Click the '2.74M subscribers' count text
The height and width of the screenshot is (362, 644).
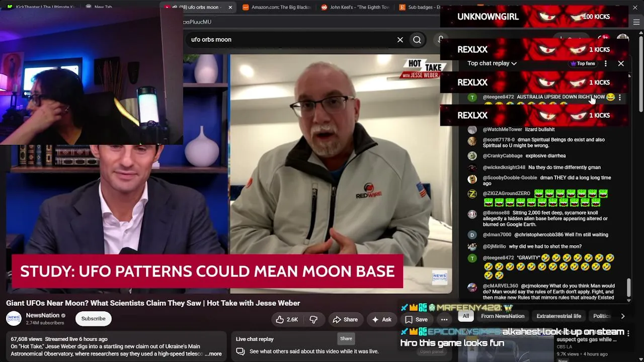click(45, 323)
